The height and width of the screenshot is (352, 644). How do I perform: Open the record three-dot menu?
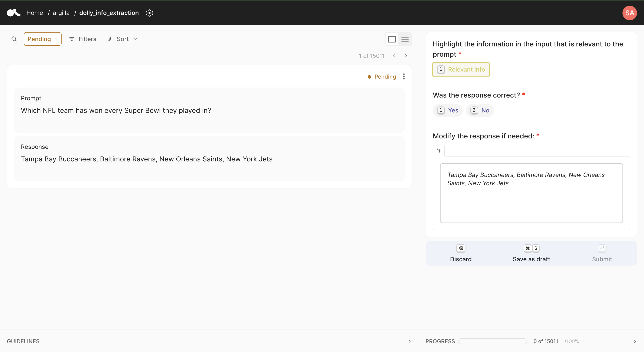(x=404, y=76)
